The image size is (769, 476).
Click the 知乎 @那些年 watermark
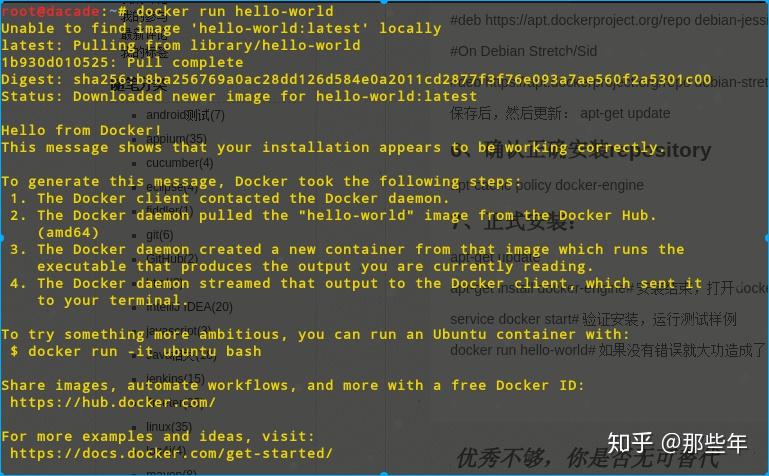[x=677, y=443]
